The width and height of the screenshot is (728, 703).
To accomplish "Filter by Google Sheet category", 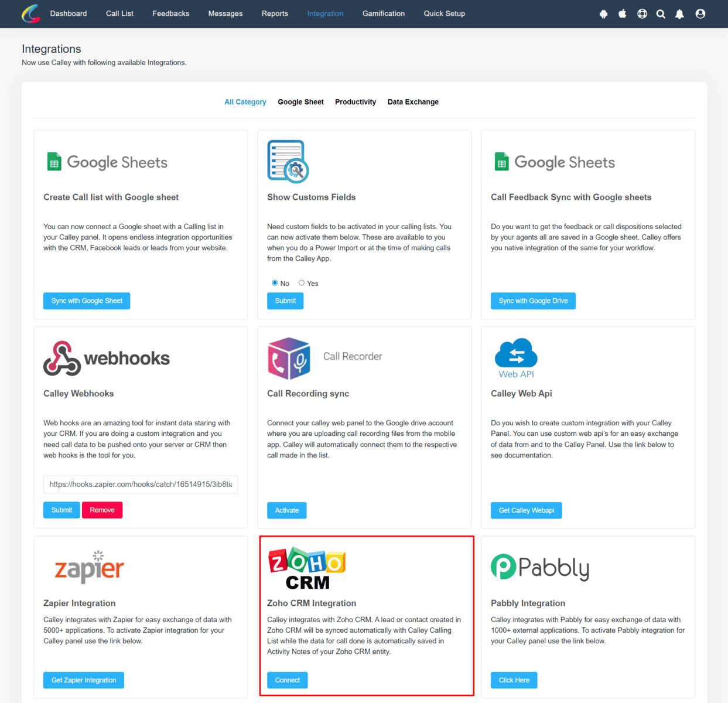I will click(x=300, y=102).
